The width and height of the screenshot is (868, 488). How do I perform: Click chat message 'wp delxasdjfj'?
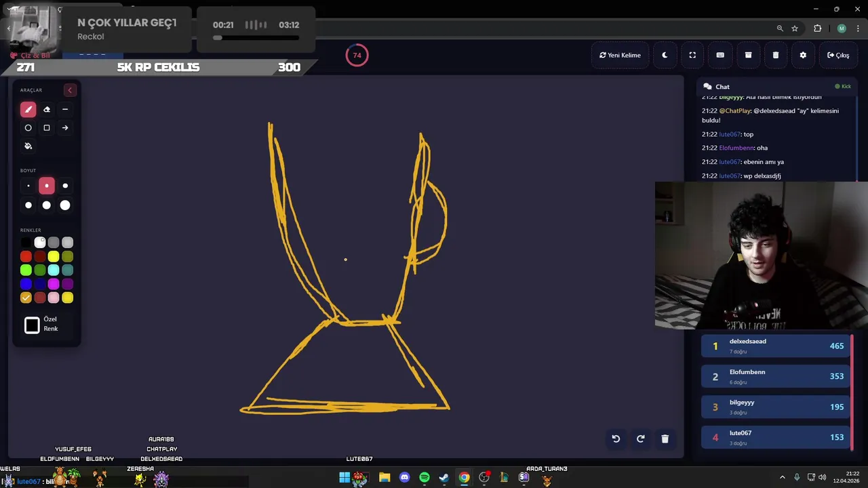click(x=762, y=176)
